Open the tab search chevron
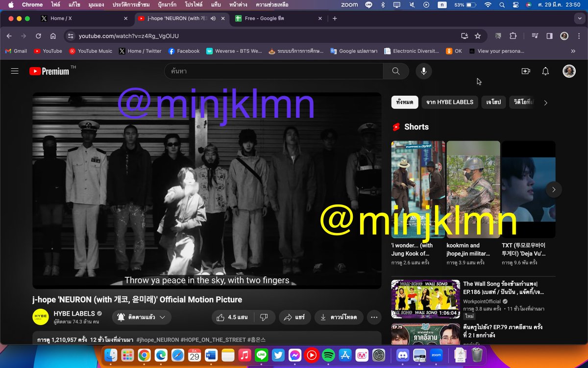 pyautogui.click(x=580, y=18)
